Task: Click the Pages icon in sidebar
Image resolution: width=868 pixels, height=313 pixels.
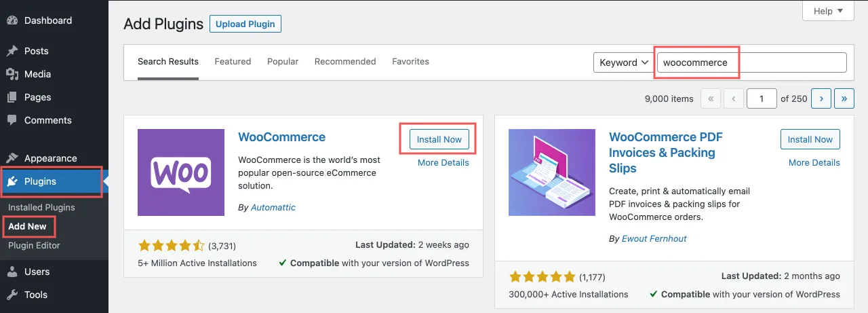Action: click(x=12, y=97)
